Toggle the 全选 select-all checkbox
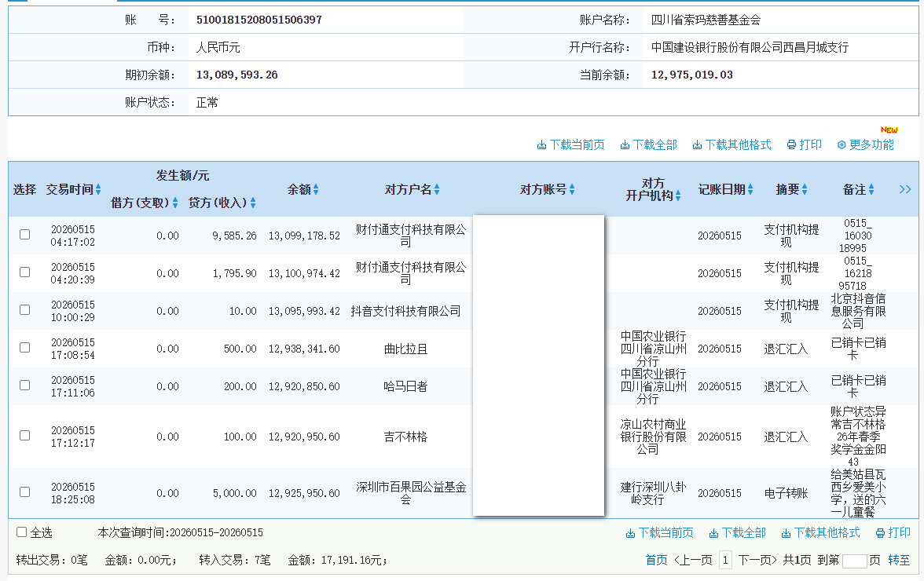Screen dimensions: 924x581 22,532
